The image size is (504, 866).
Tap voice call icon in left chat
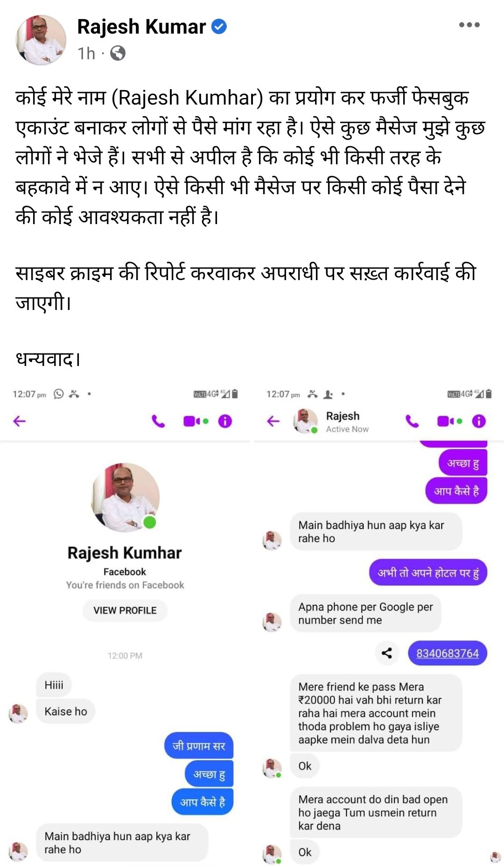point(159,421)
